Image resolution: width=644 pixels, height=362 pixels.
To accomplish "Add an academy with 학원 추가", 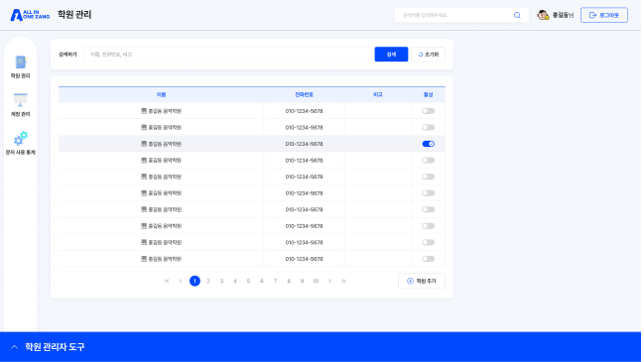I will point(422,281).
